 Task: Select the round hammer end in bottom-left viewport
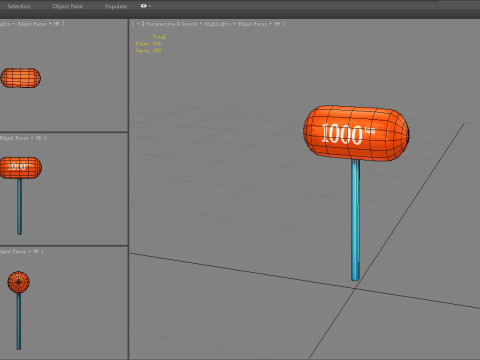(18, 282)
